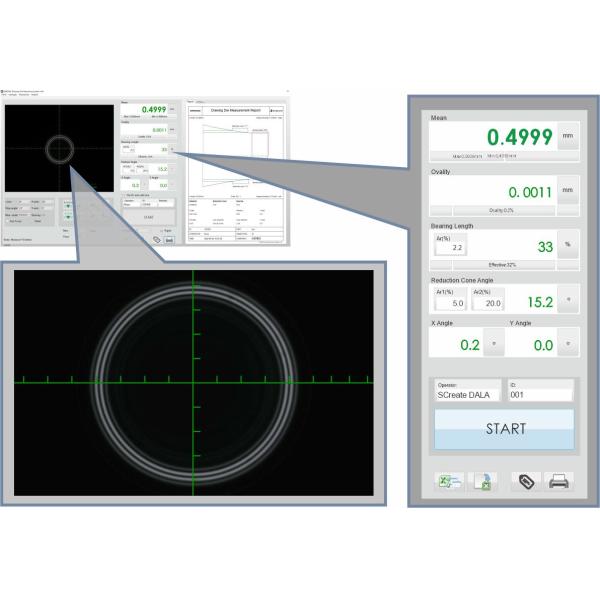Image resolution: width=600 pixels, height=600 pixels.
Task: Click the degree button beside Y Angle
Action: click(567, 343)
